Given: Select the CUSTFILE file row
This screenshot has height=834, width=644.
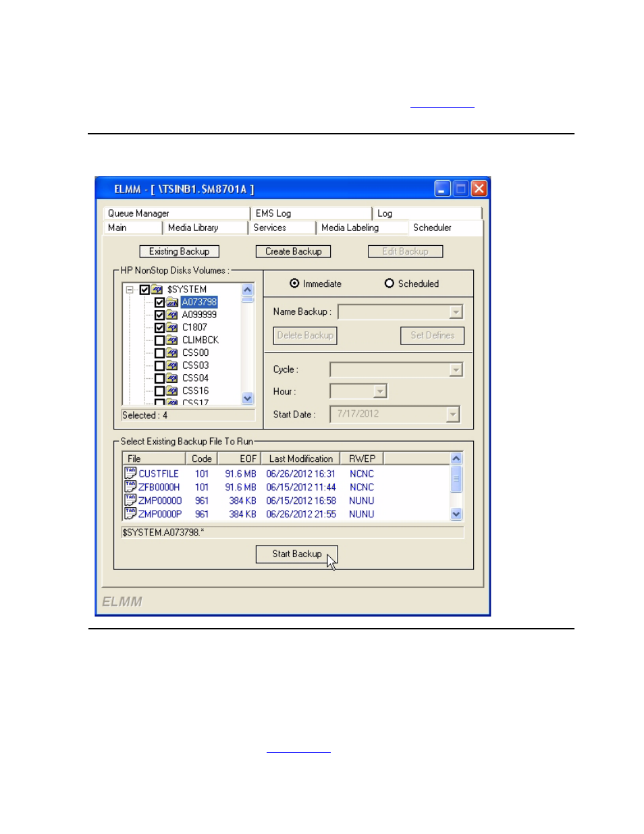Looking at the screenshot, I should [x=287, y=473].
